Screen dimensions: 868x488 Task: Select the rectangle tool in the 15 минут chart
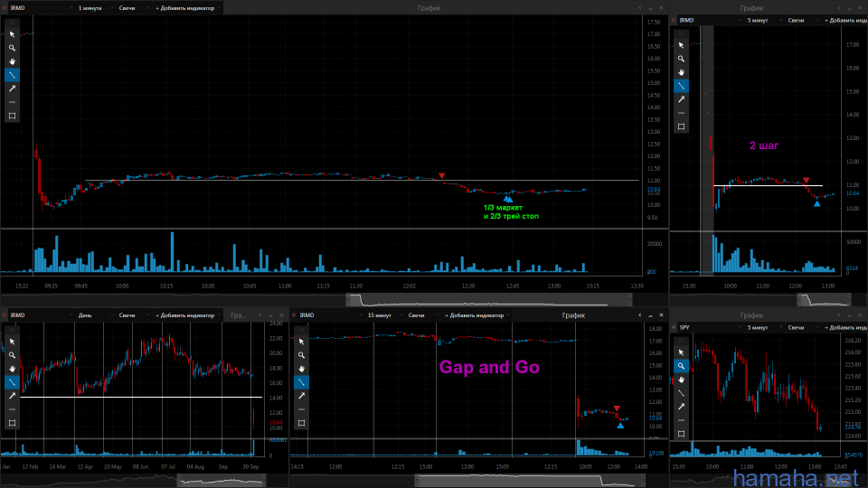click(x=302, y=423)
